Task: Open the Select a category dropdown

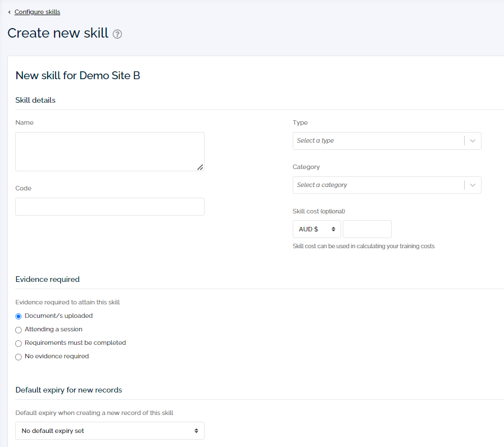Action: pos(376,185)
